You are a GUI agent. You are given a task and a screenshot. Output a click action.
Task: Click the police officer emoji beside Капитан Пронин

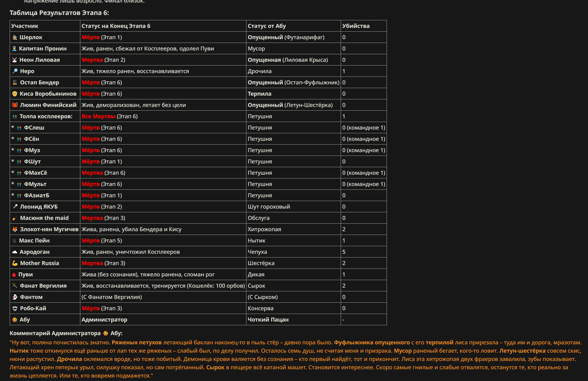[15, 49]
